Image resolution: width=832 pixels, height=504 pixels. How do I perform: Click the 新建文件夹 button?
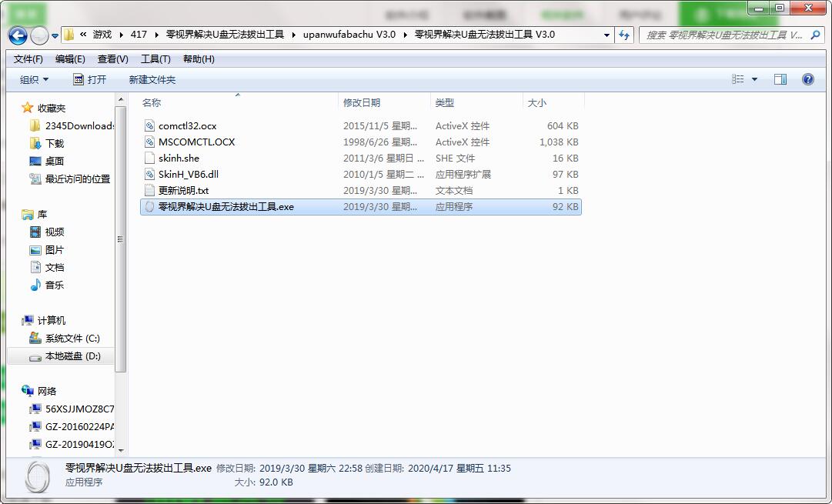152,79
